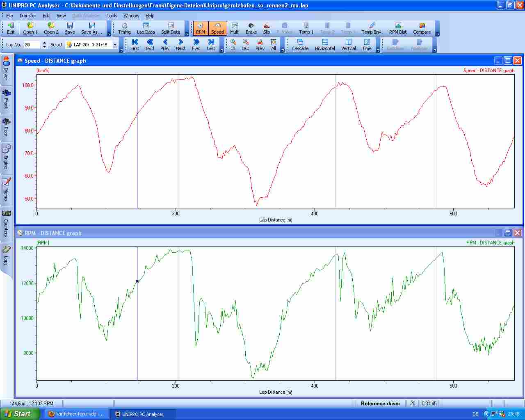Open the Transfer menu
Screen dimensions: 525x420
point(28,16)
